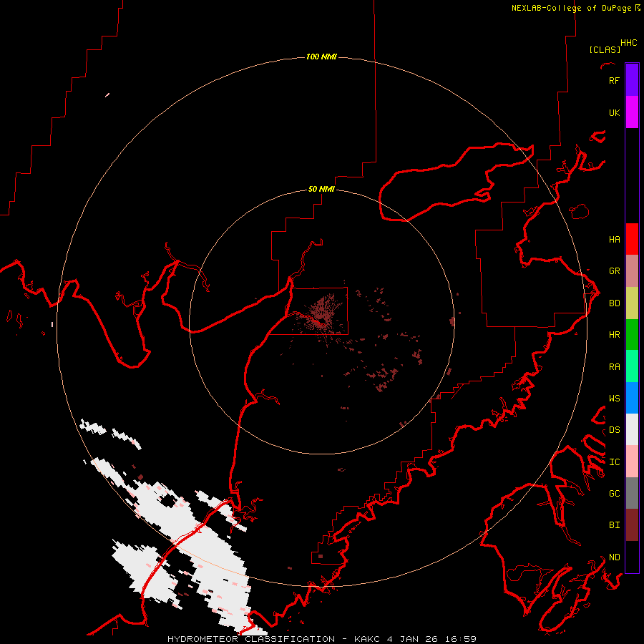Click the BI dark-red legend swatch

click(632, 525)
